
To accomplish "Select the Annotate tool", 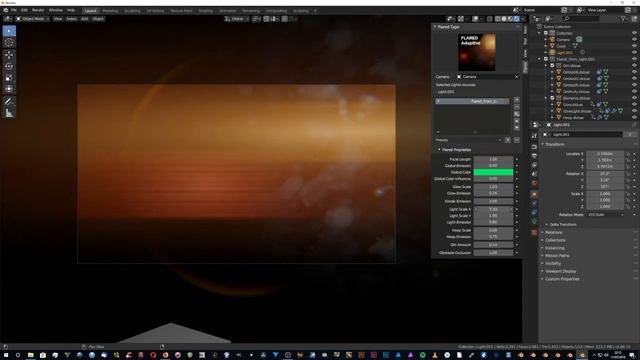I will tap(9, 101).
